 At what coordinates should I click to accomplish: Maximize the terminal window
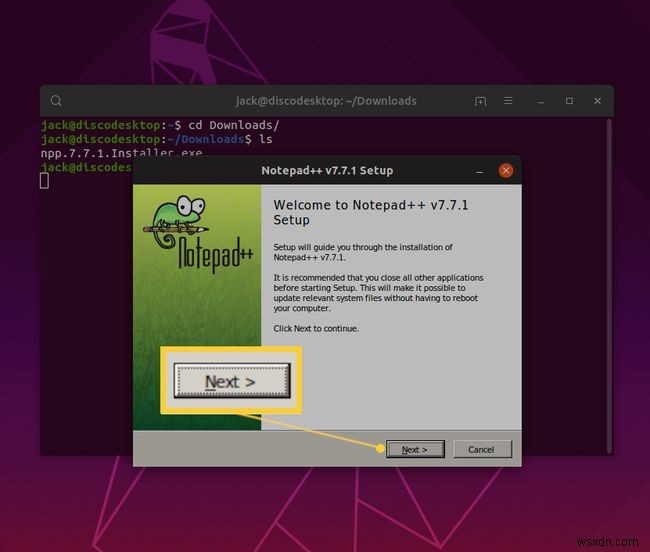click(569, 101)
